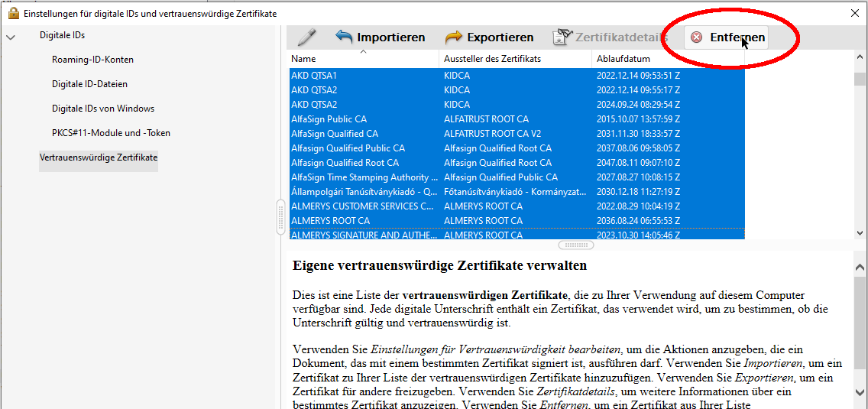Select Alfasign Qualified Root CA row

tap(517, 163)
